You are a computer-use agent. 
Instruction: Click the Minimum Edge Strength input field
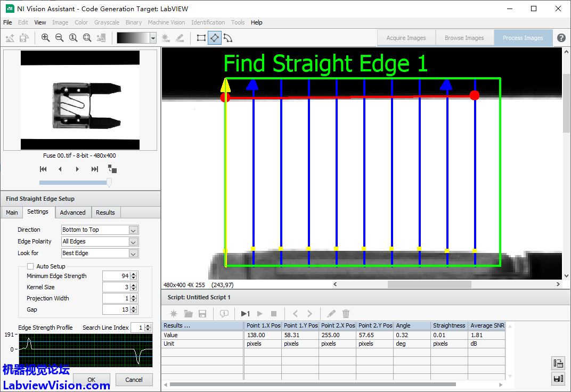pos(116,276)
